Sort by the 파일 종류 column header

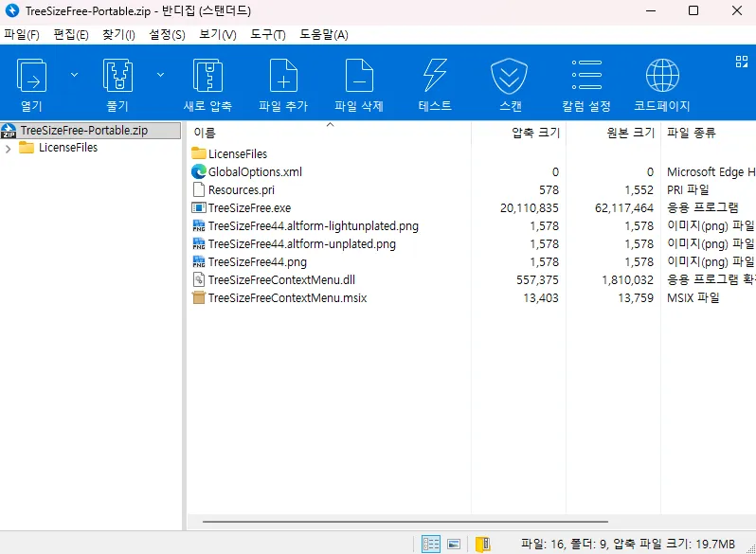click(691, 133)
